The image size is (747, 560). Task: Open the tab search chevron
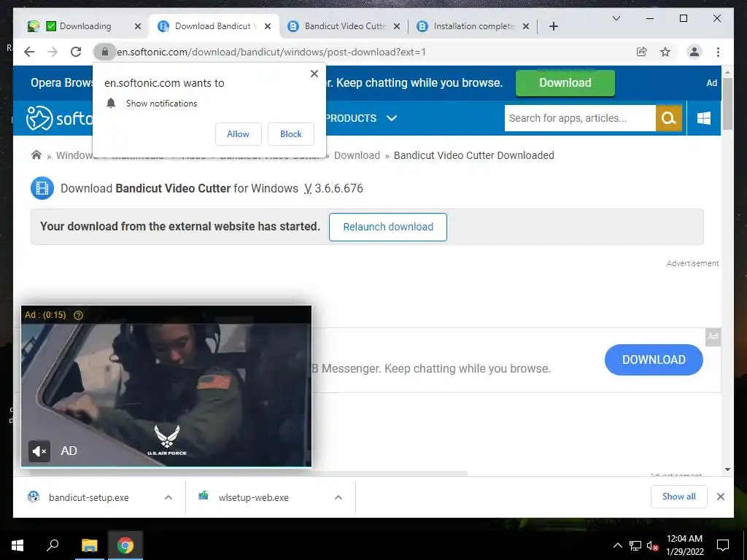[616, 18]
